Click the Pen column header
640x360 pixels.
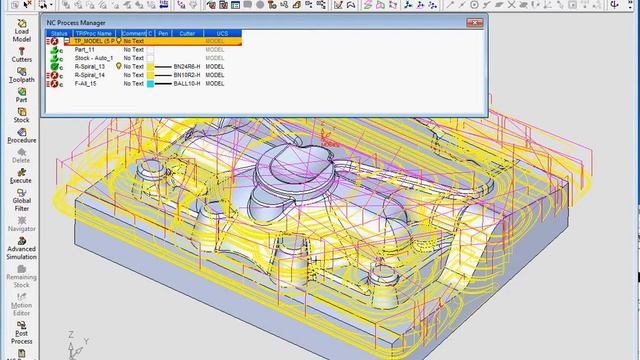coord(163,33)
